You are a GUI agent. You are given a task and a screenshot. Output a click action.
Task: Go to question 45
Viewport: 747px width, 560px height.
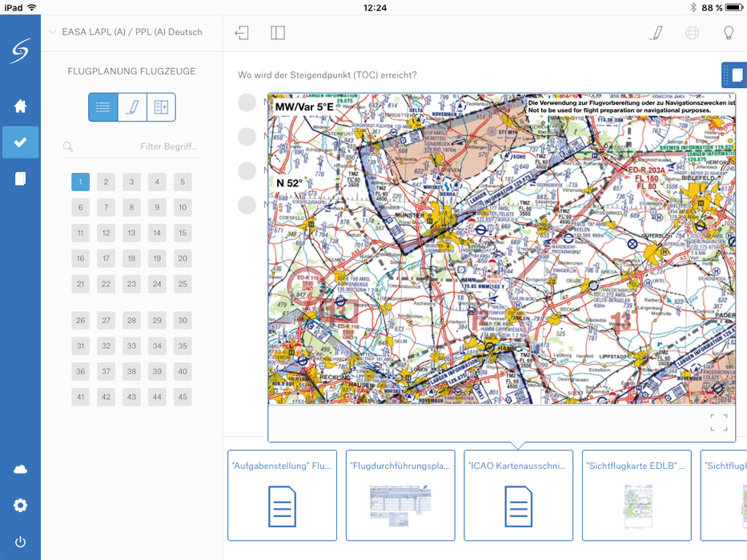click(183, 397)
